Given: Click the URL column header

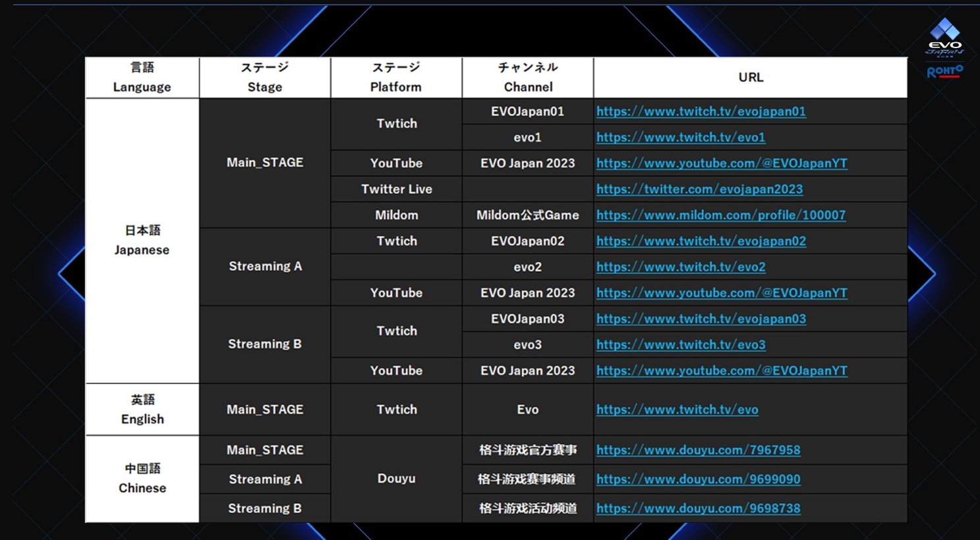Looking at the screenshot, I should point(751,78).
